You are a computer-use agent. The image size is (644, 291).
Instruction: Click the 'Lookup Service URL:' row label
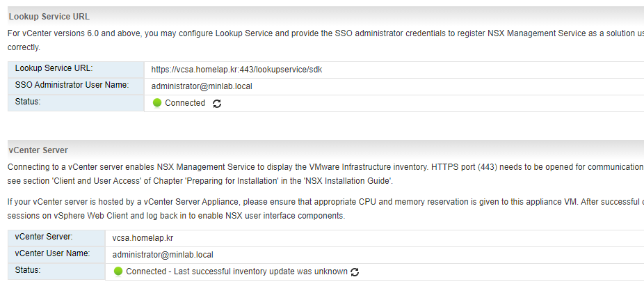point(54,68)
